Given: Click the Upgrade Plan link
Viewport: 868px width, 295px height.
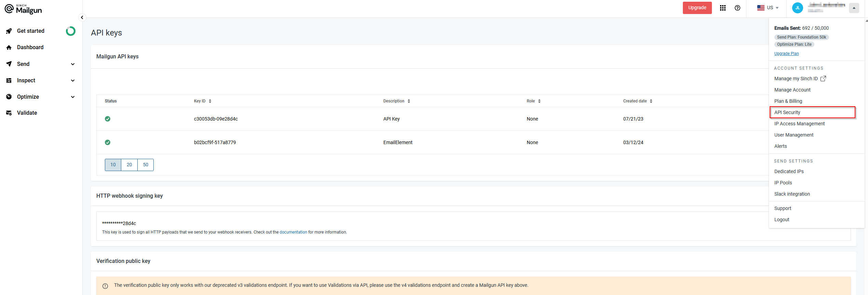Looking at the screenshot, I should coord(786,54).
